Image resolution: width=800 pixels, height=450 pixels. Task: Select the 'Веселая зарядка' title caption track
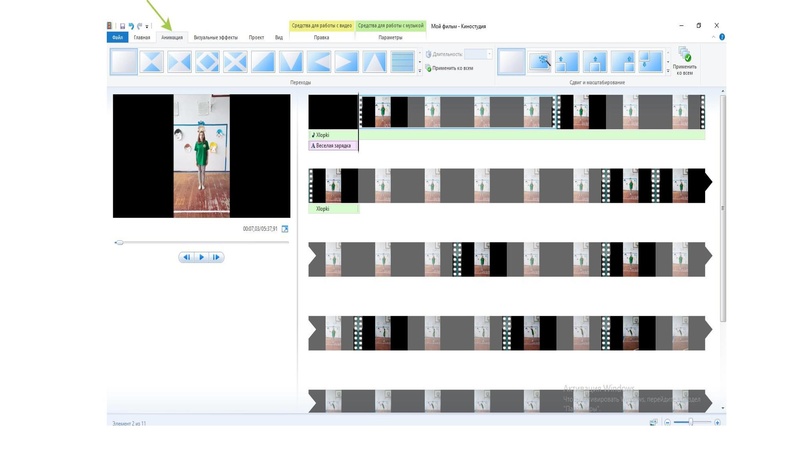point(334,145)
